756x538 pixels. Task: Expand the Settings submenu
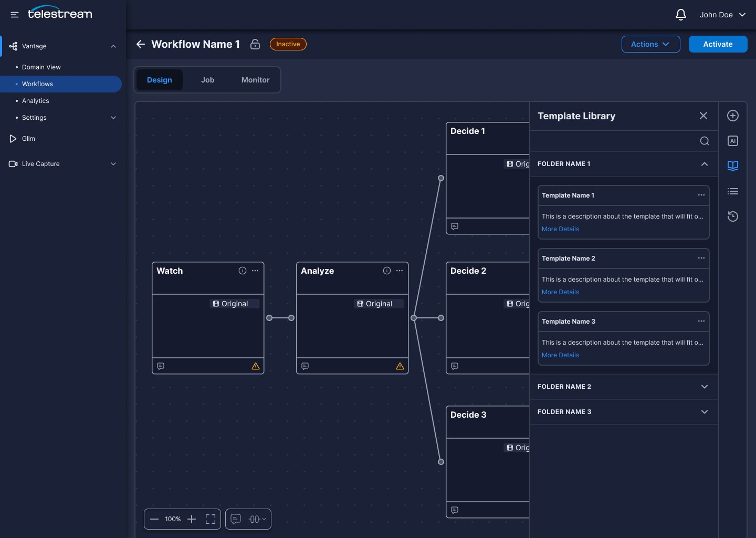pos(113,118)
